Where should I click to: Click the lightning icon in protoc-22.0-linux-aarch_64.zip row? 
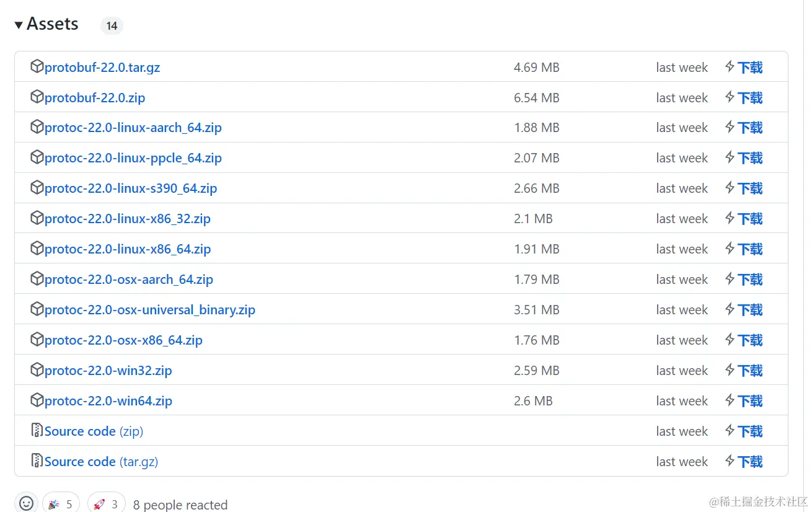[730, 127]
